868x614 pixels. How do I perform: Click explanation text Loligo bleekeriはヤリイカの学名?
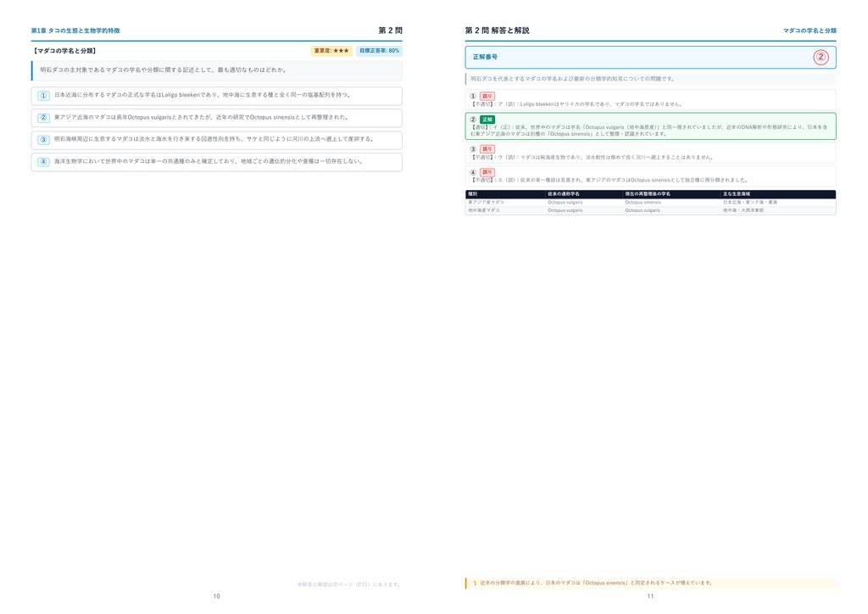click(576, 104)
